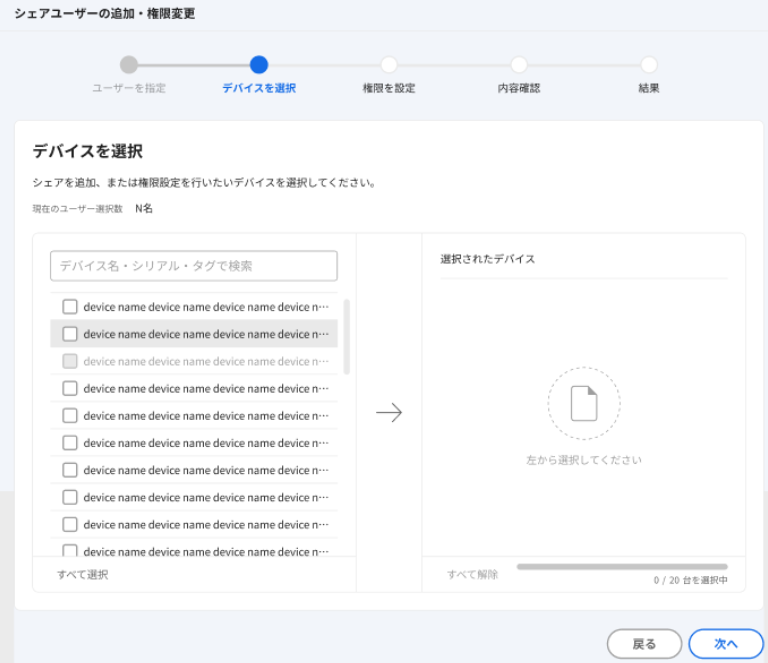The width and height of the screenshot is (768, 663).
Task: Open the 結果 step
Action: [x=649, y=65]
